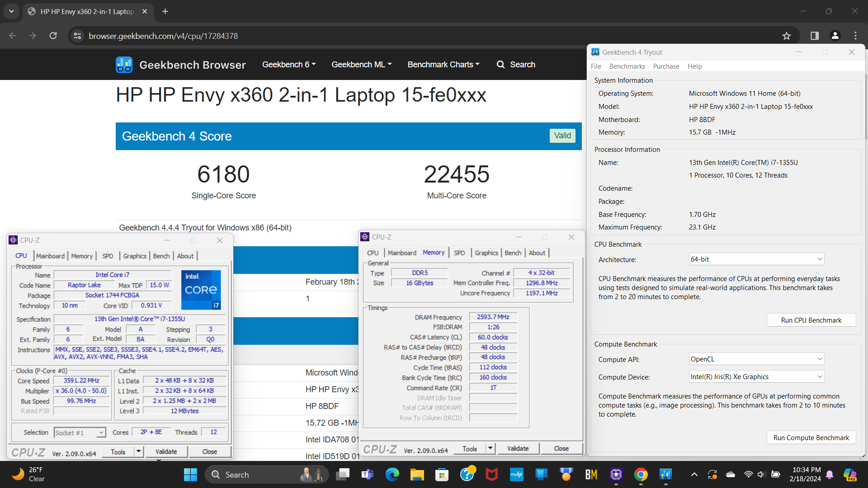Switch to Geekbench via taskbar icon

pyautogui.click(x=665, y=474)
